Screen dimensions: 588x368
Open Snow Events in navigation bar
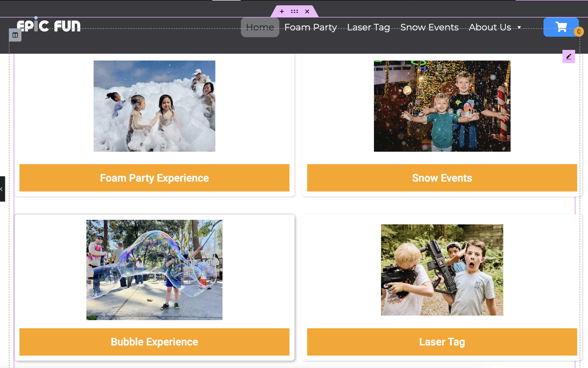[x=429, y=27]
